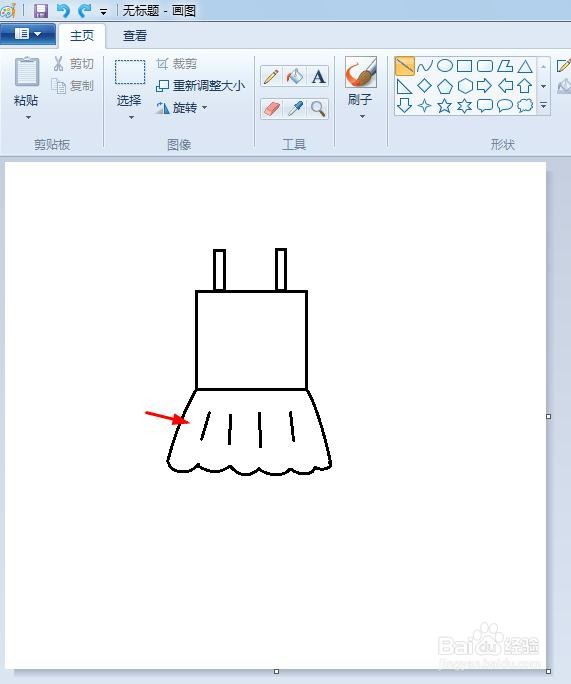Switch to the 主页 tab
This screenshot has height=684, width=571.
(x=82, y=35)
